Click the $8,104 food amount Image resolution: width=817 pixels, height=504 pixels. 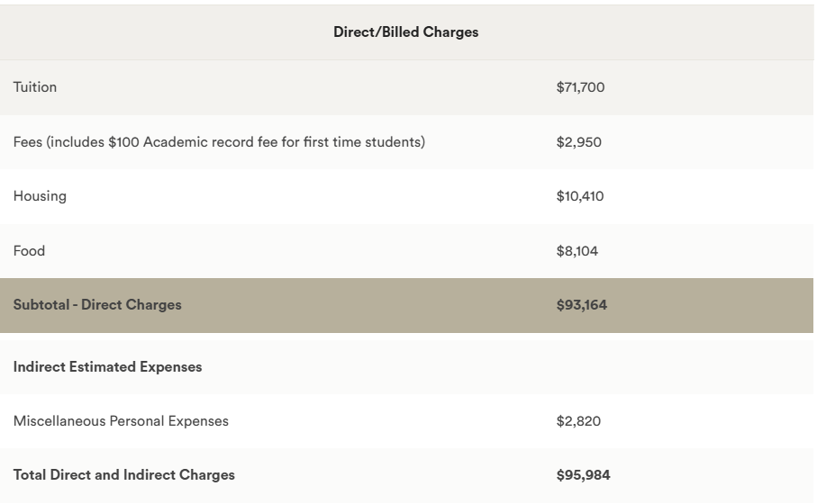click(576, 251)
